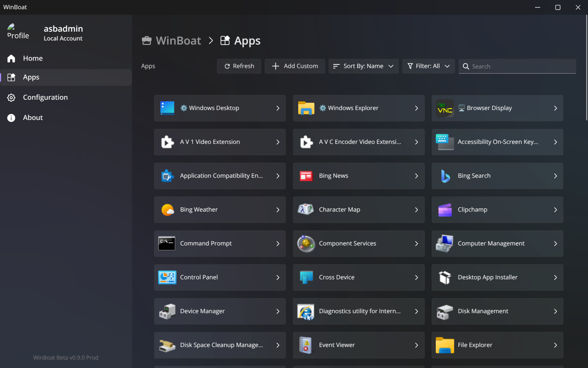The width and height of the screenshot is (588, 368).
Task: Click the Control Panel icon
Action: pyautogui.click(x=167, y=277)
